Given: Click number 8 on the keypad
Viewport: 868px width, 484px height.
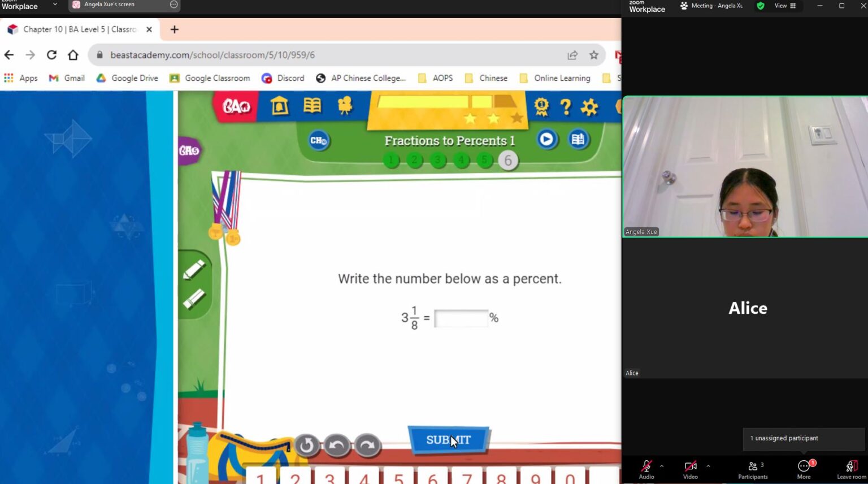Looking at the screenshot, I should (x=501, y=476).
